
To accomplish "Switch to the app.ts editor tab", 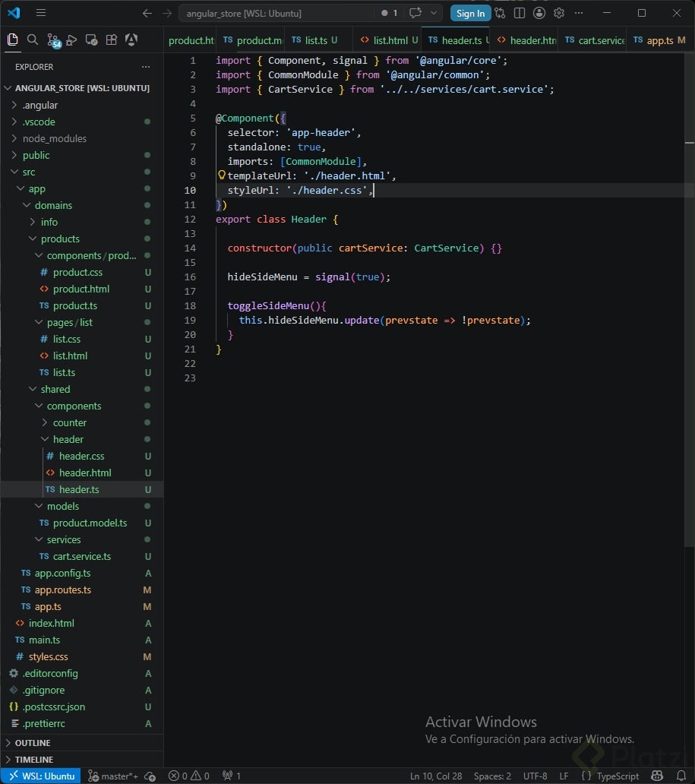I will [x=659, y=40].
